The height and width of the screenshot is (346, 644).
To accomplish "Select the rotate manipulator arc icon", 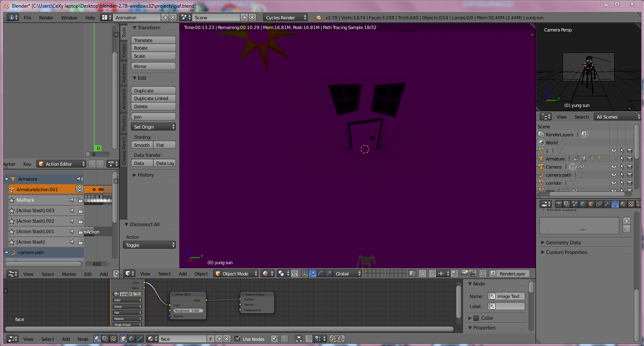I will [321, 273].
